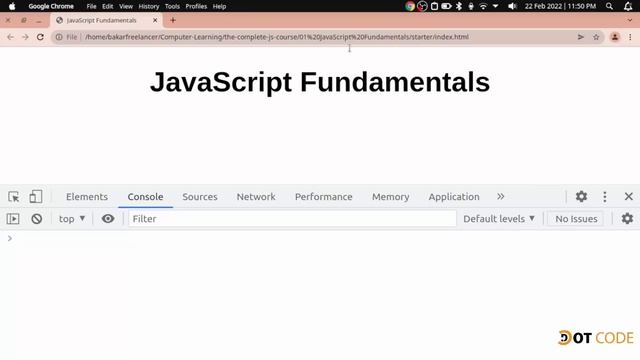This screenshot has height=360, width=640.
Task: Click the clipboard icon in menu bar
Action: point(434,6)
